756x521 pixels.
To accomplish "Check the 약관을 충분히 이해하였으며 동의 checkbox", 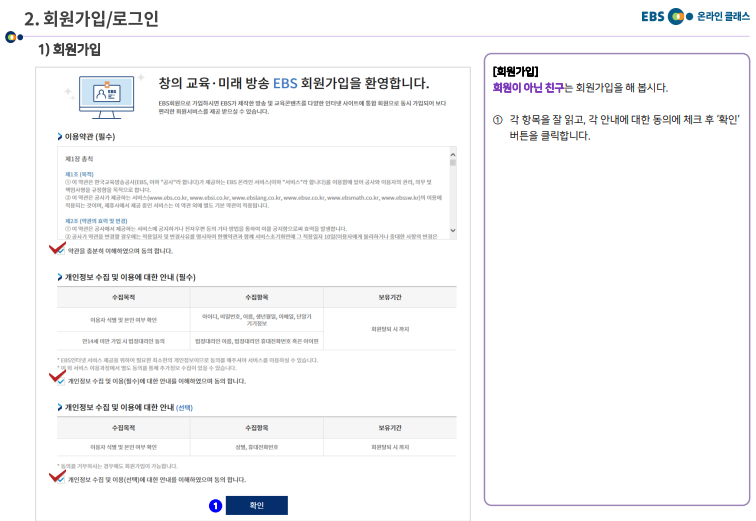I will pos(61,251).
